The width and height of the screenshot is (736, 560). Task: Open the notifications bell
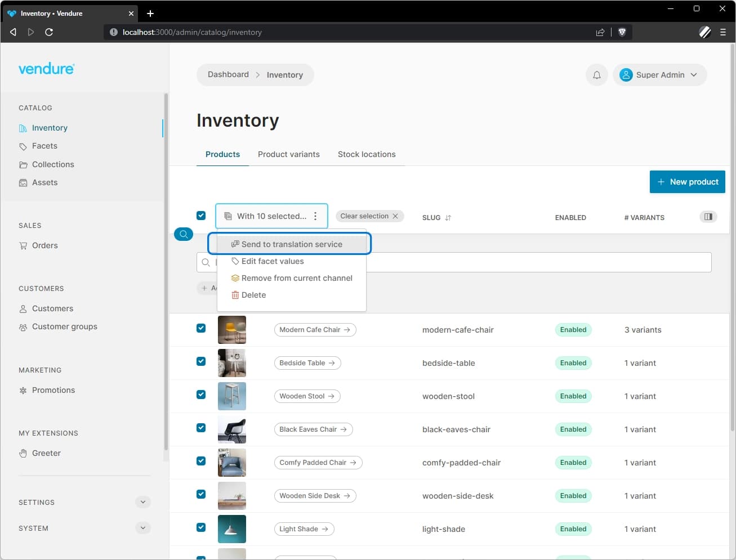597,74
